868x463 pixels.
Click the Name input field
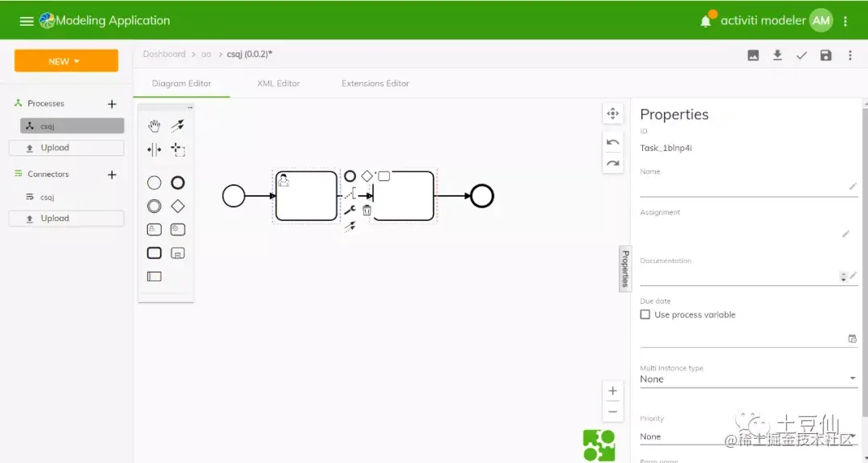pyautogui.click(x=743, y=186)
